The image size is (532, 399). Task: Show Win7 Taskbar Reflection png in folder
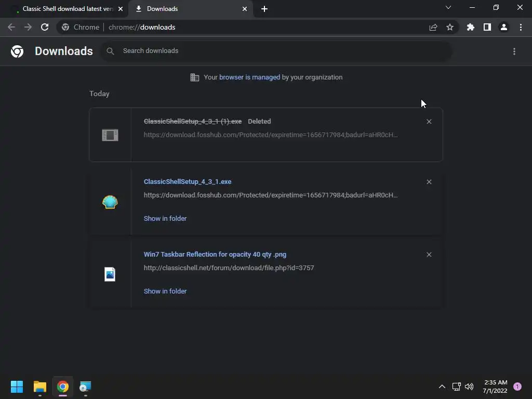tap(165, 291)
